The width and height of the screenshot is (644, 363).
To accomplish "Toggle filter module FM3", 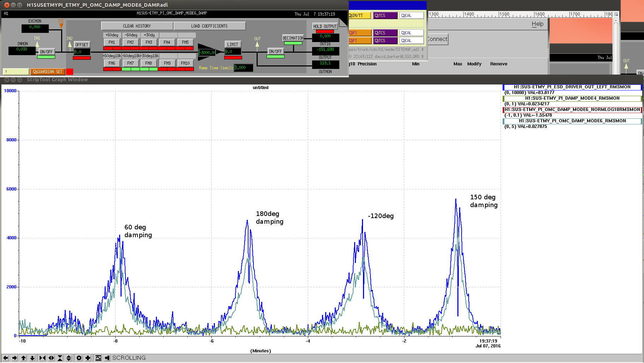I will click(x=149, y=42).
